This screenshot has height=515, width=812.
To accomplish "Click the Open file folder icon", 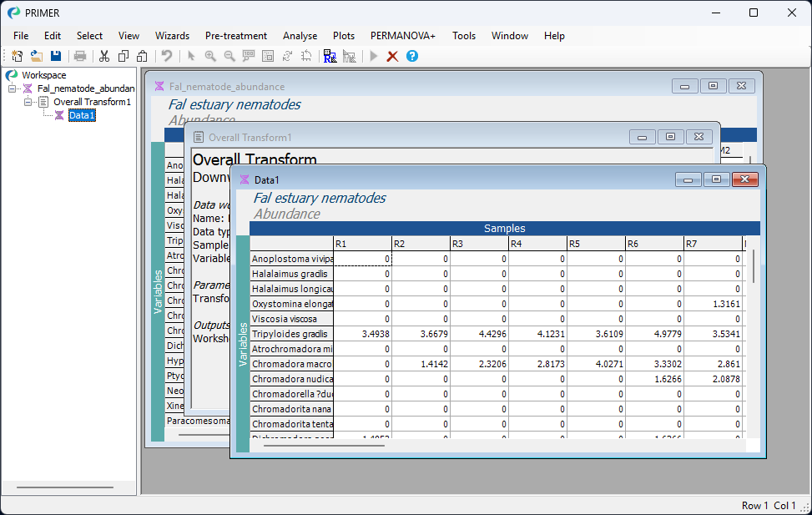I will click(37, 56).
